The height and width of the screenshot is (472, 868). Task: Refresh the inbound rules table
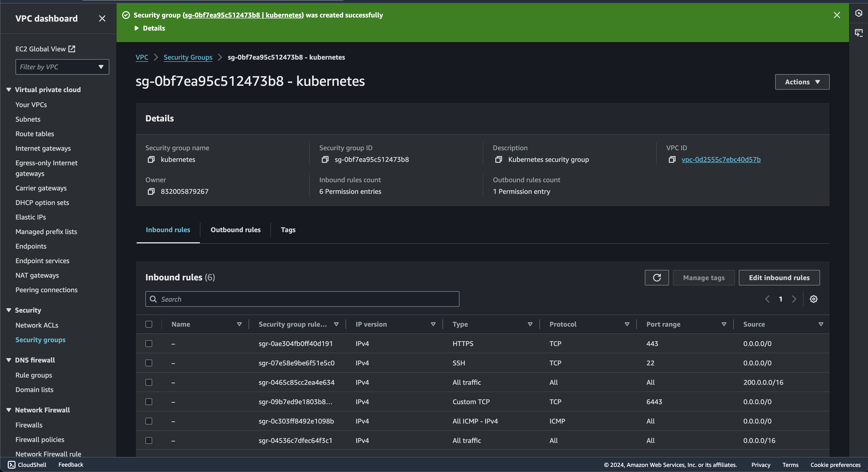pos(656,278)
